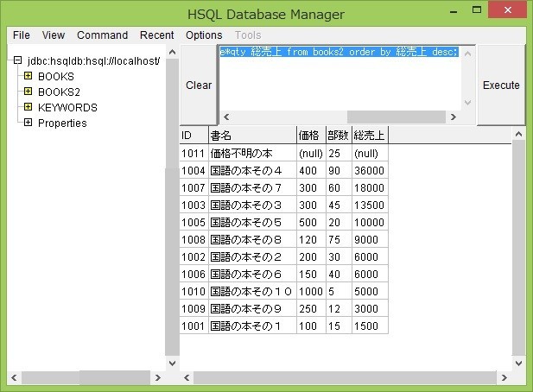Screen dimensions: 533x392
Task: Click the query box horizontal scrollbar thumb
Action: coord(396,117)
